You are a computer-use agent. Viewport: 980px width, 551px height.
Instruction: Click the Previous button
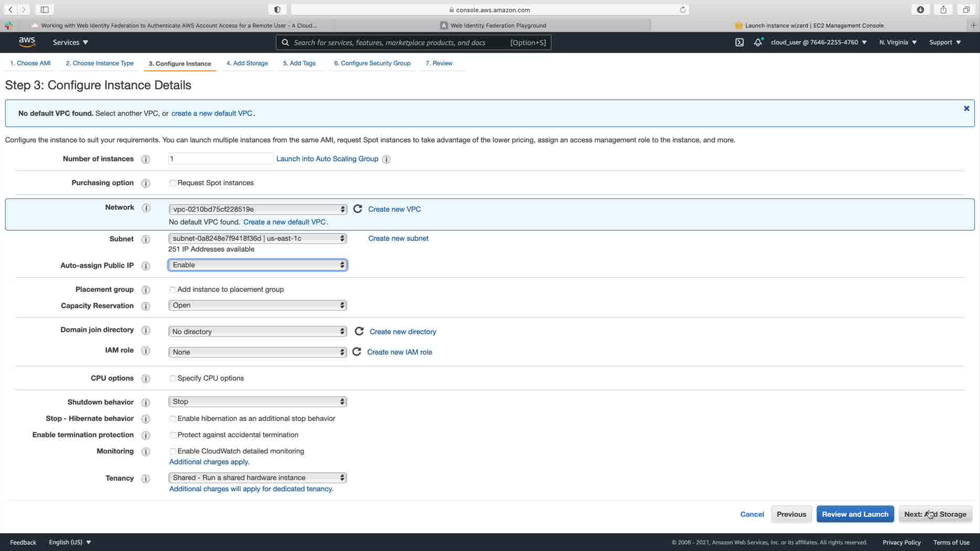(791, 514)
